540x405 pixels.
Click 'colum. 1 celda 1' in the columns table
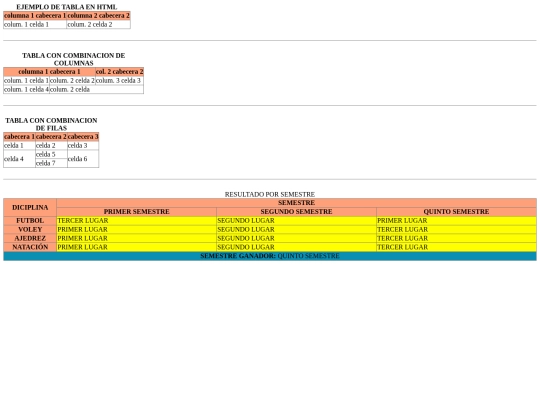[27, 81]
